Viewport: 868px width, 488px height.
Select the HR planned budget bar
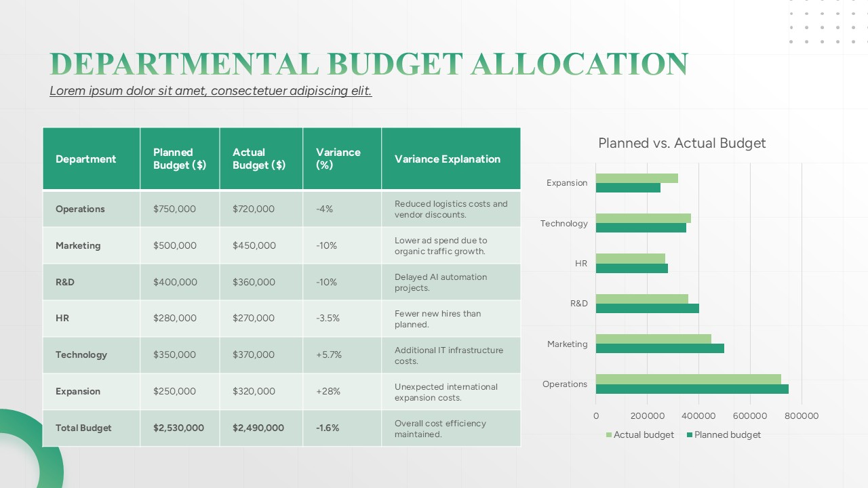(x=632, y=268)
